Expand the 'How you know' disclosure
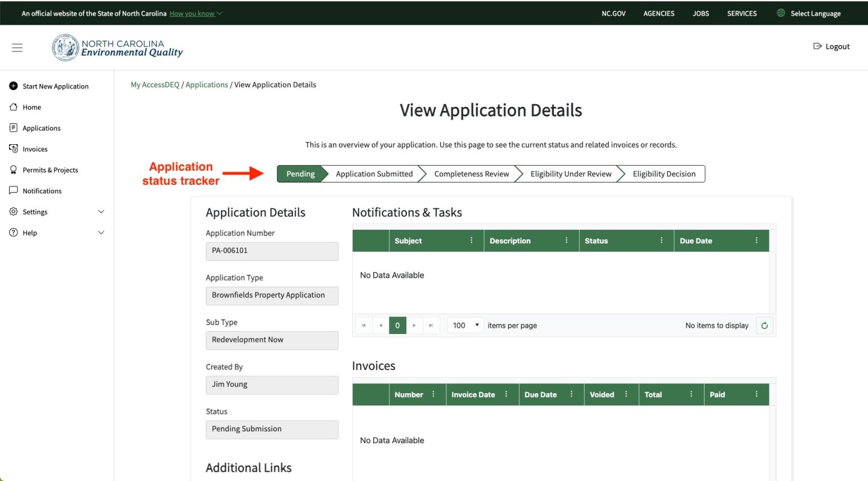868x481 pixels. tap(194, 13)
